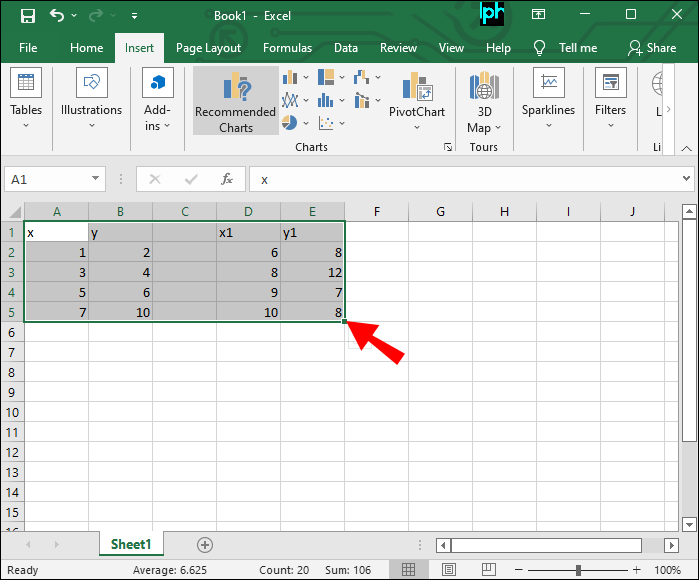Add a new sheet with plus button

[x=205, y=545]
